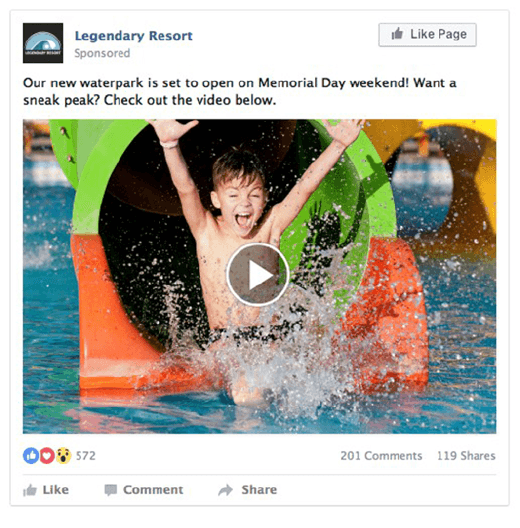Image resolution: width=520 pixels, height=528 pixels.
Task: Click thumbs-up icon in Like Page button
Action: [x=397, y=34]
